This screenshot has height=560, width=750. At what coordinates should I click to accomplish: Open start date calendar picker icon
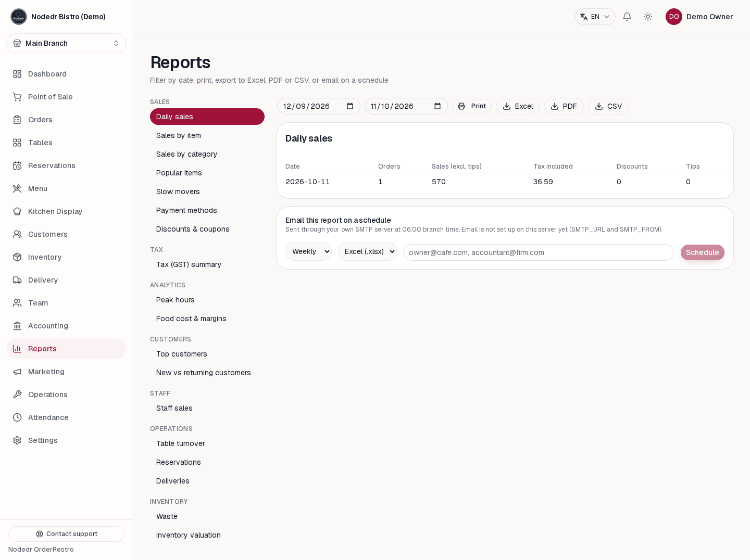coord(350,106)
